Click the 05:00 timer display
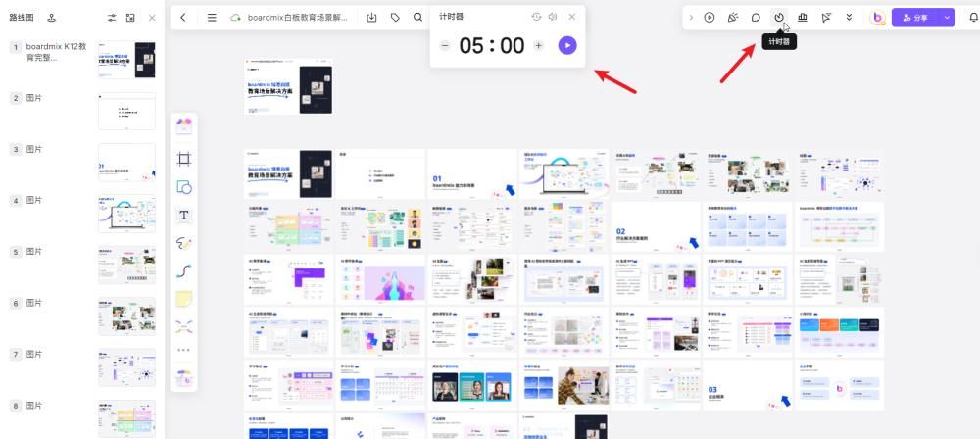Viewport: 980px width, 439px height. [492, 45]
